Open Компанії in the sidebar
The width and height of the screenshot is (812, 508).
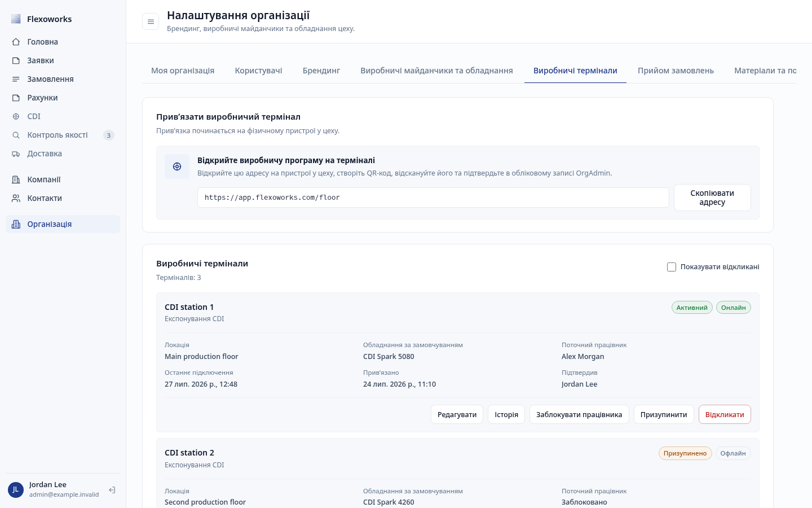(x=63, y=179)
